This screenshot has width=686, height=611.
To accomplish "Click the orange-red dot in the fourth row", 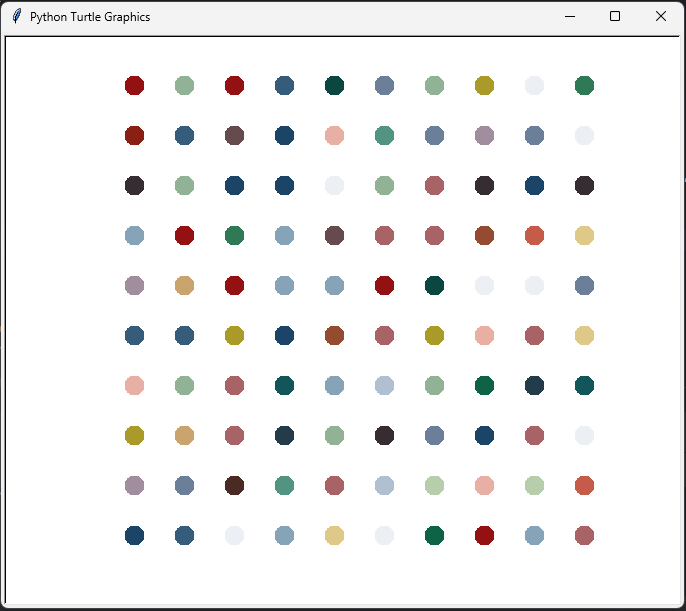I will click(534, 236).
